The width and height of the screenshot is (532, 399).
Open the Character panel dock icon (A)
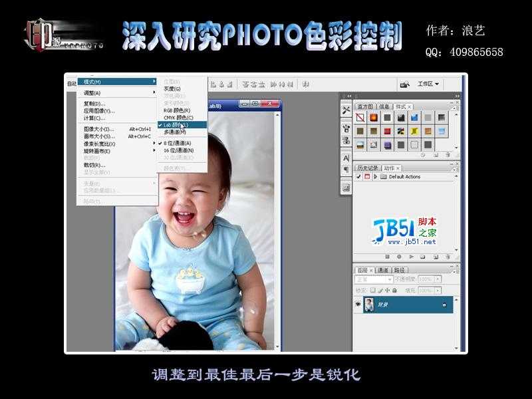click(346, 158)
